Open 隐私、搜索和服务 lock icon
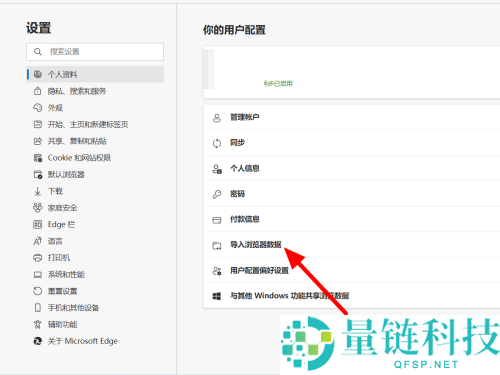The image size is (500, 375). click(x=38, y=91)
